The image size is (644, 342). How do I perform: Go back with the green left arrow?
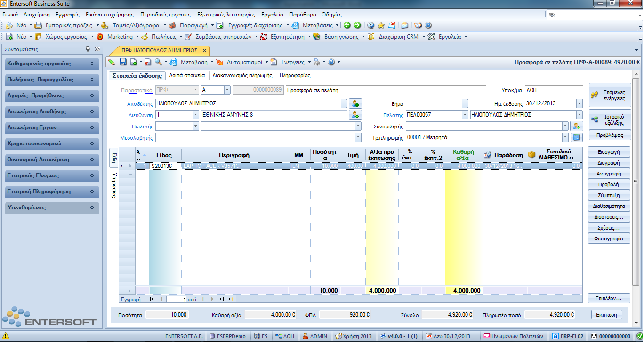(x=347, y=25)
